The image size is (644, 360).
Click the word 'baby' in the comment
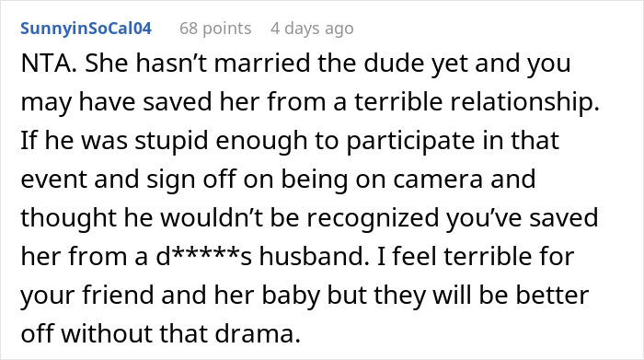click(x=291, y=296)
